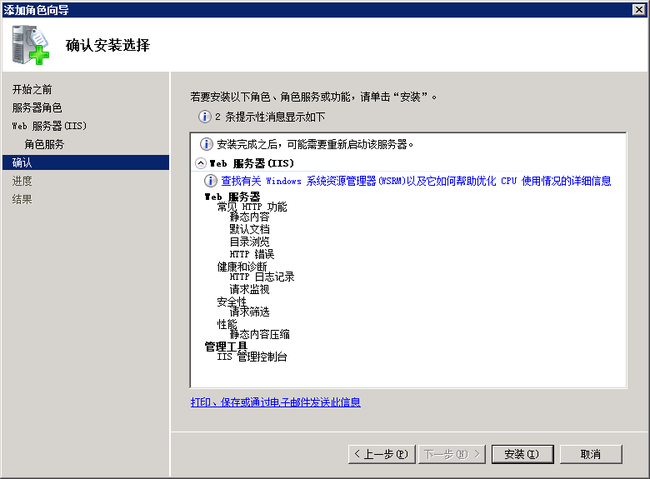The height and width of the screenshot is (479, 650).
Task: Close the 添加角色向导 window
Action: tap(639, 10)
